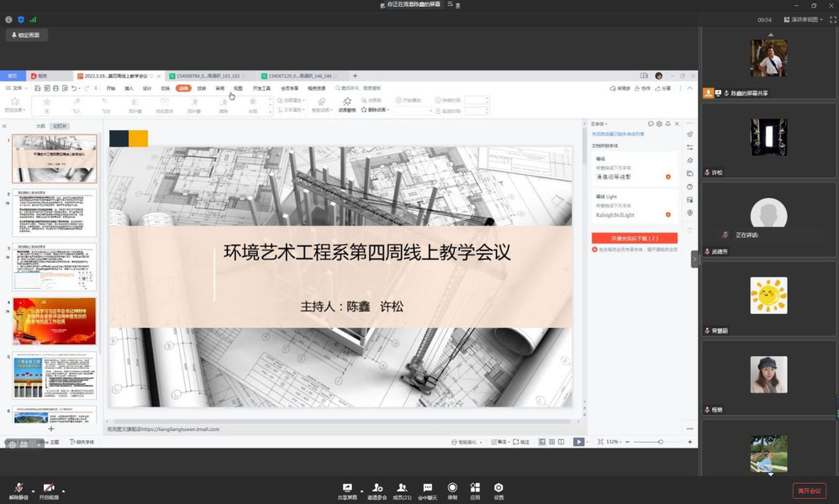The height and width of the screenshot is (504, 839).
Task: Open meeting Settings gear icon
Action: (499, 488)
